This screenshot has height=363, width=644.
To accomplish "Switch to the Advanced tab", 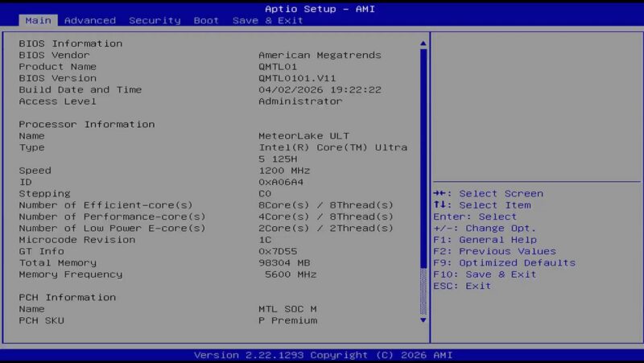I will (90, 21).
